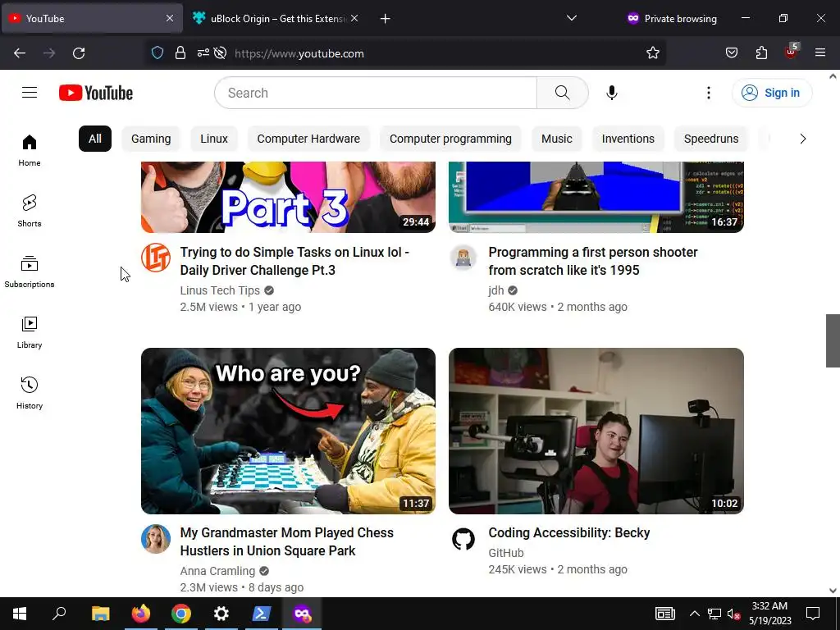Click the YouTube logo

pyautogui.click(x=96, y=93)
